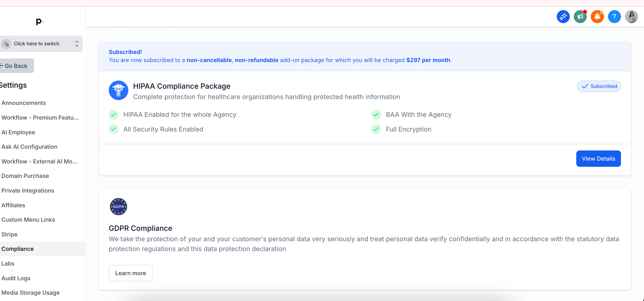This screenshot has height=301, width=644.
Task: Click the Full Encryption green checkmark
Action: tap(376, 129)
